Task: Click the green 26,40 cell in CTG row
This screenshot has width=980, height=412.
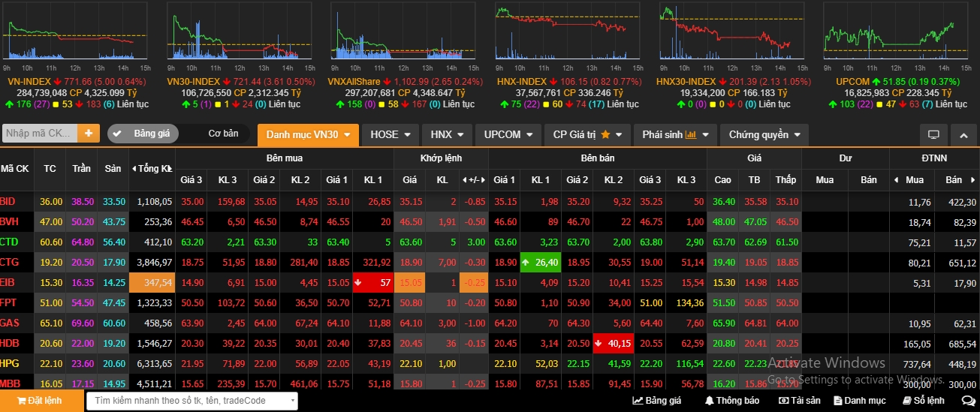Action: (x=539, y=262)
